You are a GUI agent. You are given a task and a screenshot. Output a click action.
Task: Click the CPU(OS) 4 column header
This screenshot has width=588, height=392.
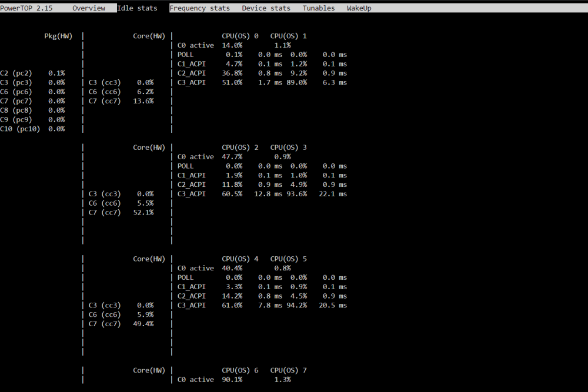pos(240,259)
